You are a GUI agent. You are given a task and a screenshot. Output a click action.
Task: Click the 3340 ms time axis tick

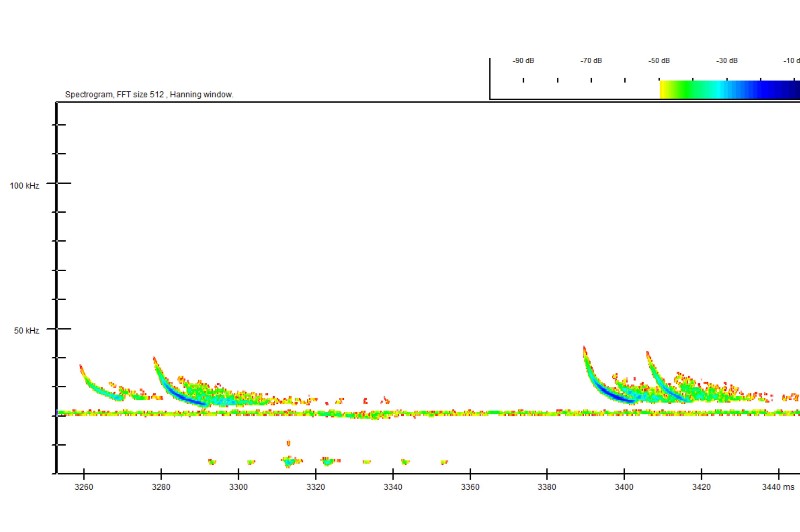(x=393, y=474)
